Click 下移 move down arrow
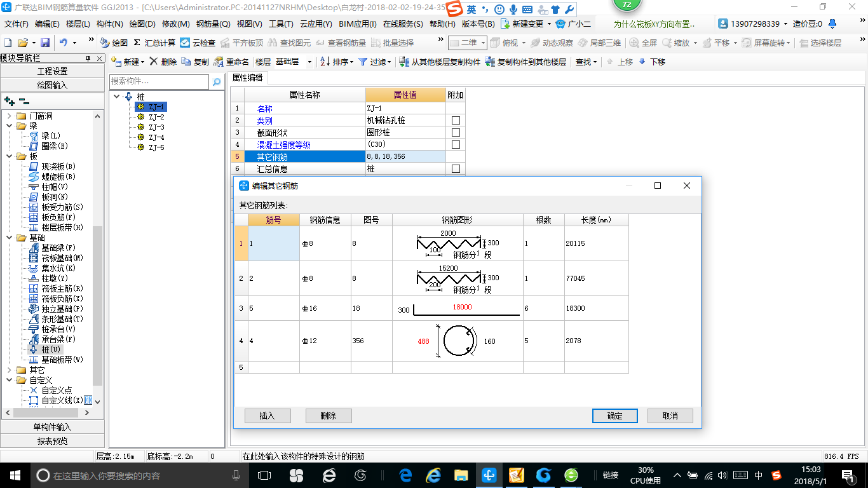The image size is (868, 488). [x=652, y=62]
